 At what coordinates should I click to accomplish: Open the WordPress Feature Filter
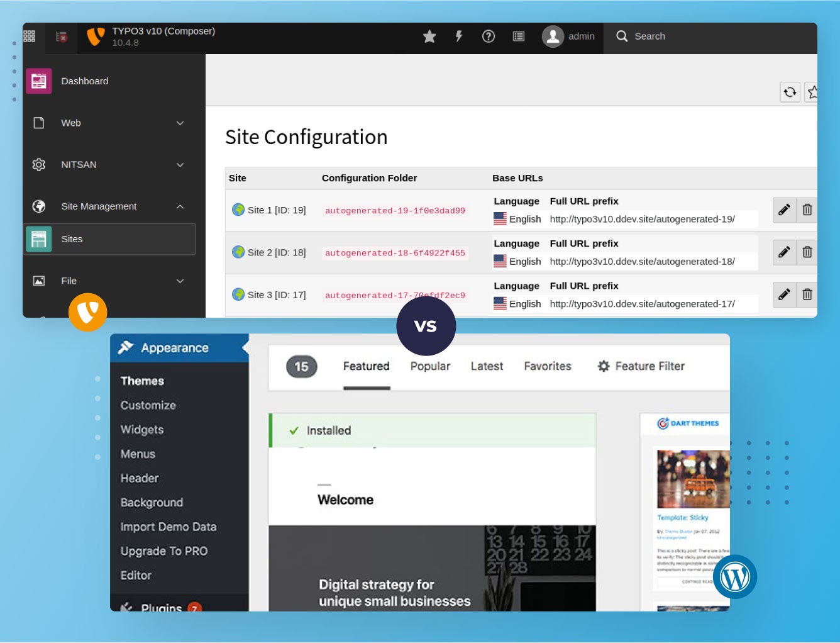641,366
